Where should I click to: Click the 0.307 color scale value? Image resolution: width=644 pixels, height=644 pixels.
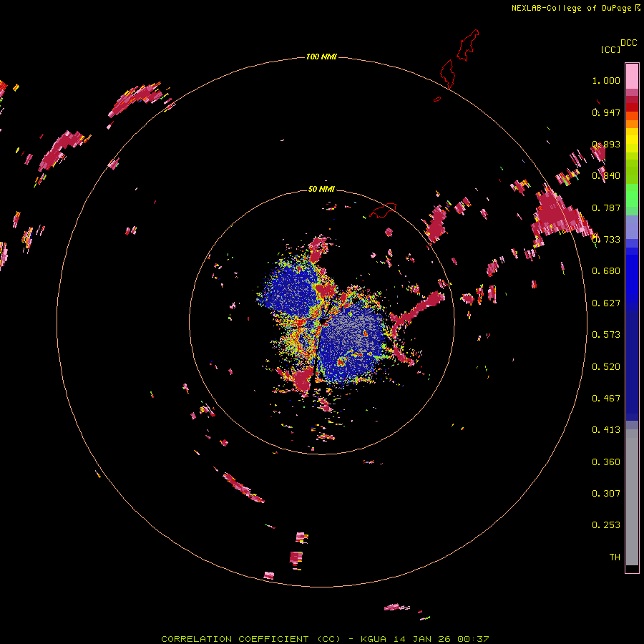click(606, 494)
